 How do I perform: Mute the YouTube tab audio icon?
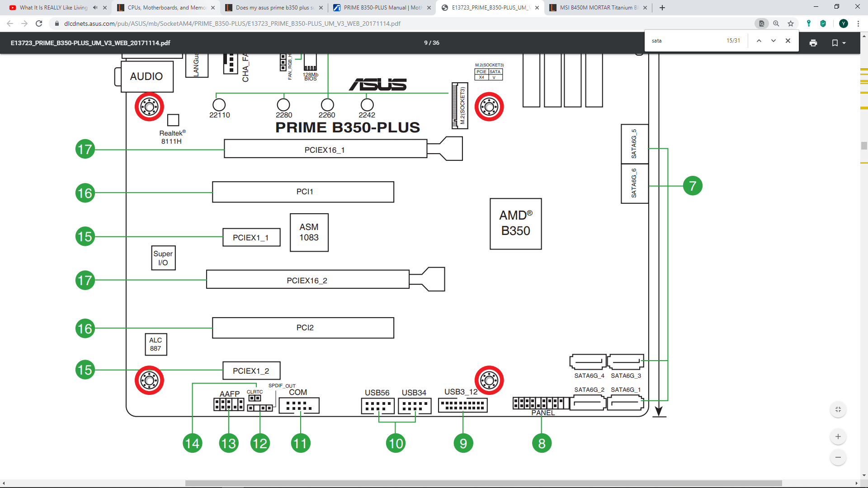pyautogui.click(x=95, y=8)
